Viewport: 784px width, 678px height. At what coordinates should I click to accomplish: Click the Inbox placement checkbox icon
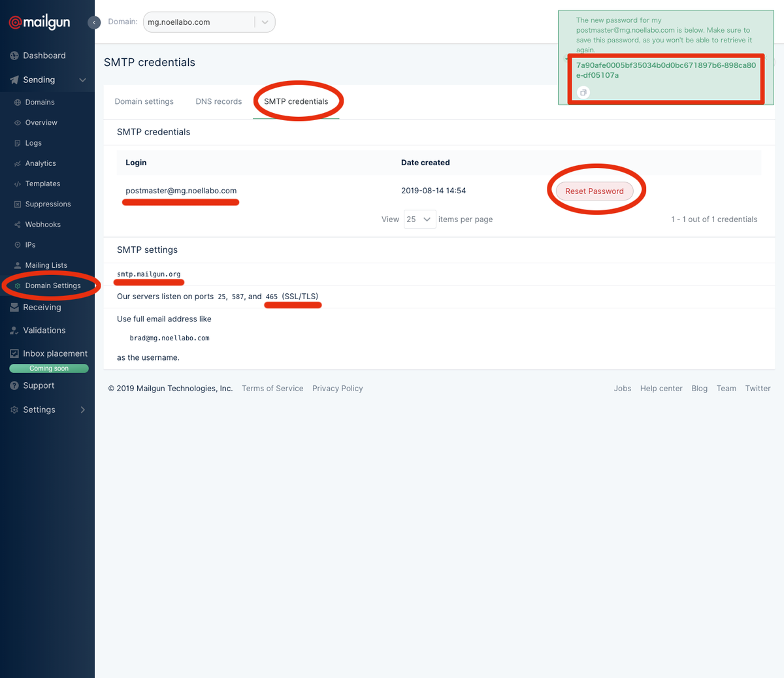point(14,353)
